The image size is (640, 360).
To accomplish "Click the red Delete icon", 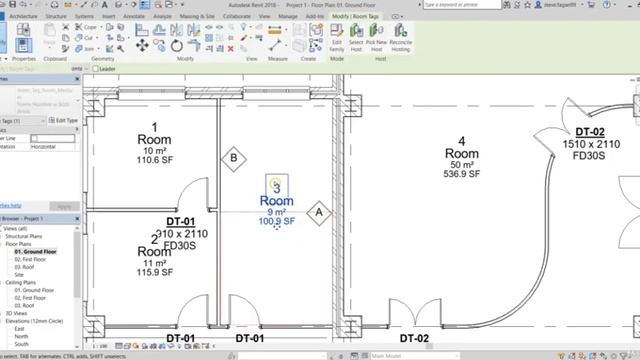I will (x=231, y=49).
